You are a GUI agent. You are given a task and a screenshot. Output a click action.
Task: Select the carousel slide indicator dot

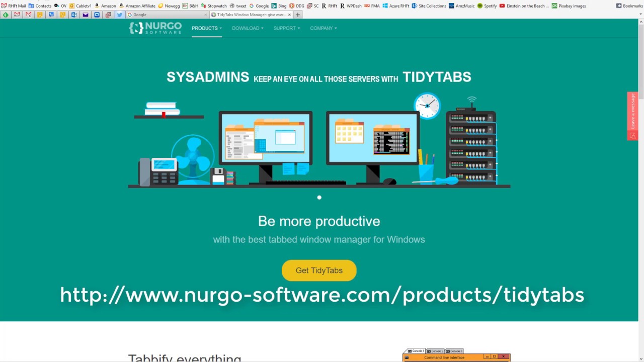(319, 198)
